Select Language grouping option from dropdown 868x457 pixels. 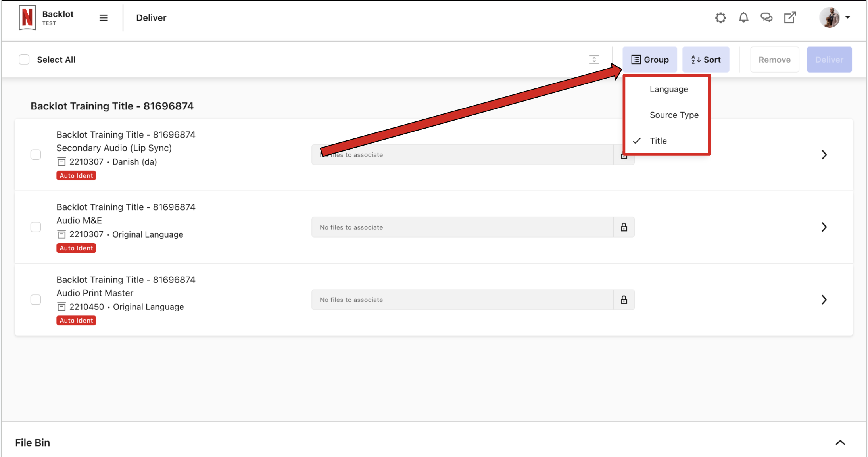668,89
